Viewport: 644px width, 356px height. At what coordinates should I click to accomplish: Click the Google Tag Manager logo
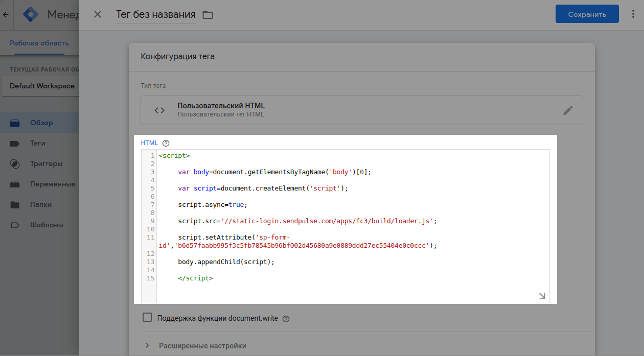click(31, 14)
